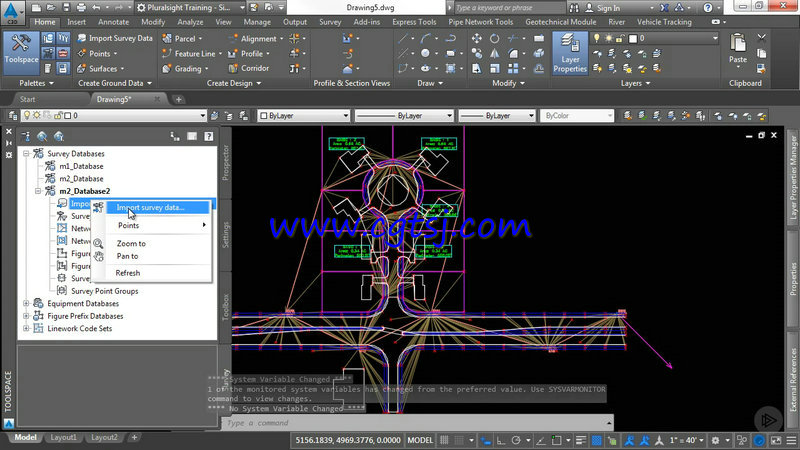Image resolution: width=800 pixels, height=450 pixels.
Task: Click the customization hamburger icon in status bar
Action: [791, 440]
